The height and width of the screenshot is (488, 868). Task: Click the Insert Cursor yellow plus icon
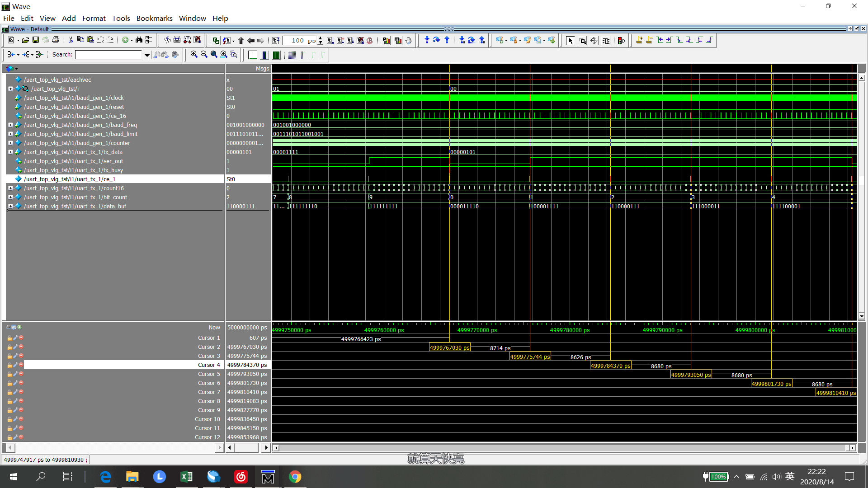click(639, 40)
